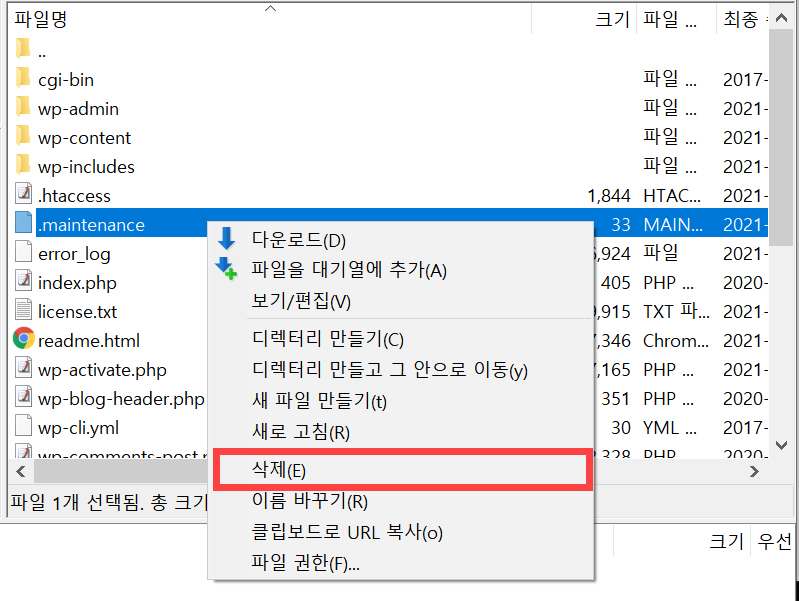Select the wp-blog-header.php file name

(x=121, y=399)
